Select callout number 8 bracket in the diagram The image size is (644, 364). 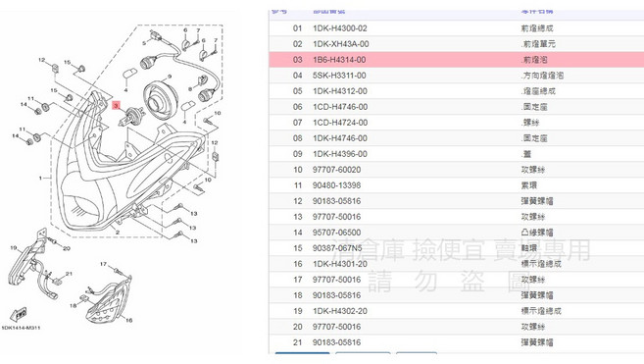tap(190, 89)
